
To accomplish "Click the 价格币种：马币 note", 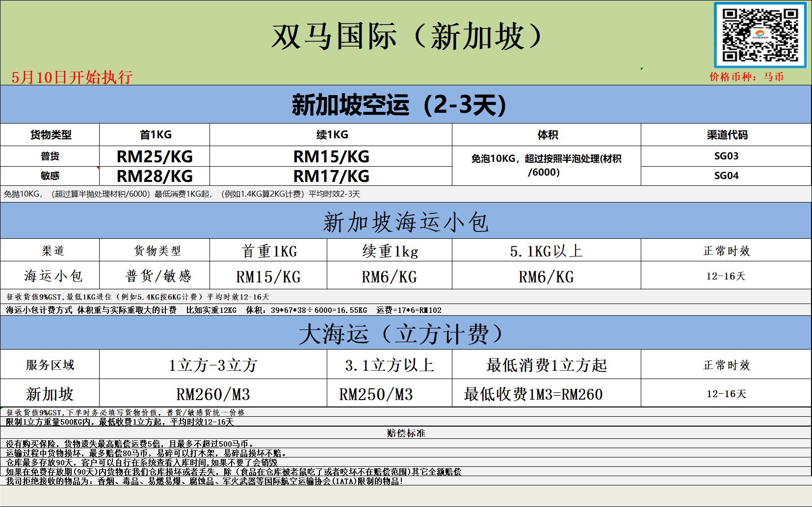I will click(746, 77).
